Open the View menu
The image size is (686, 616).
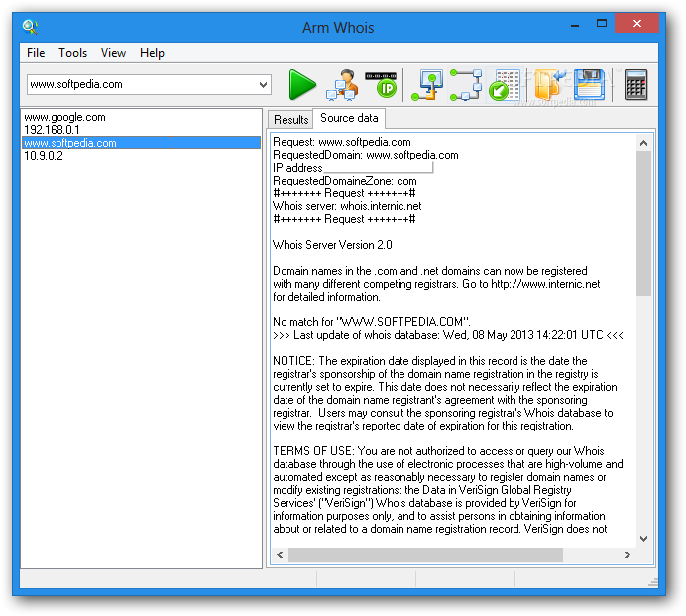click(113, 53)
